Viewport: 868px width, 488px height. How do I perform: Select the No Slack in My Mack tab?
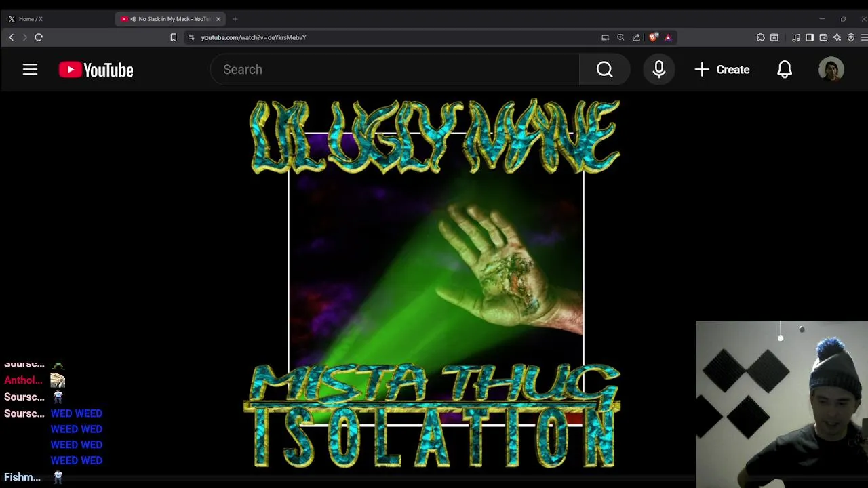(x=170, y=19)
